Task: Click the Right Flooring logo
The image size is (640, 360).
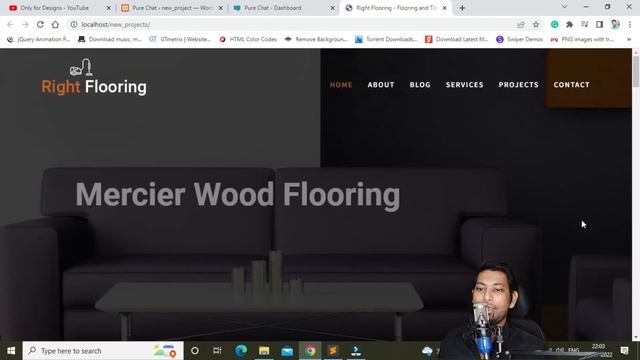Action: (x=94, y=78)
